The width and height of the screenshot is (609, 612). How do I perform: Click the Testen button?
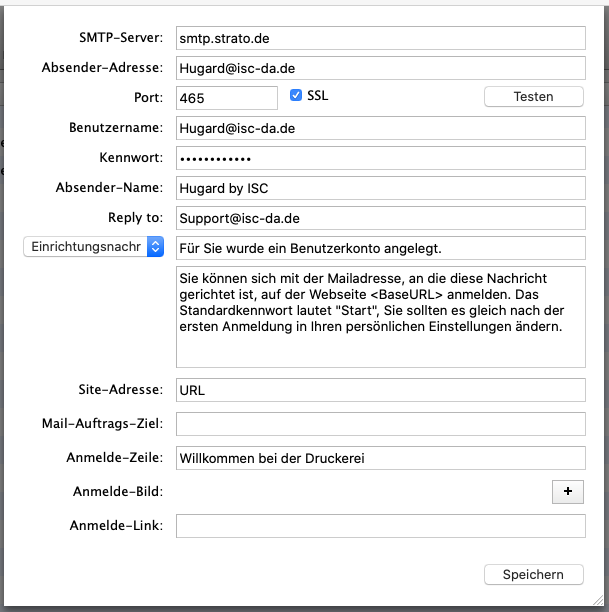(534, 96)
